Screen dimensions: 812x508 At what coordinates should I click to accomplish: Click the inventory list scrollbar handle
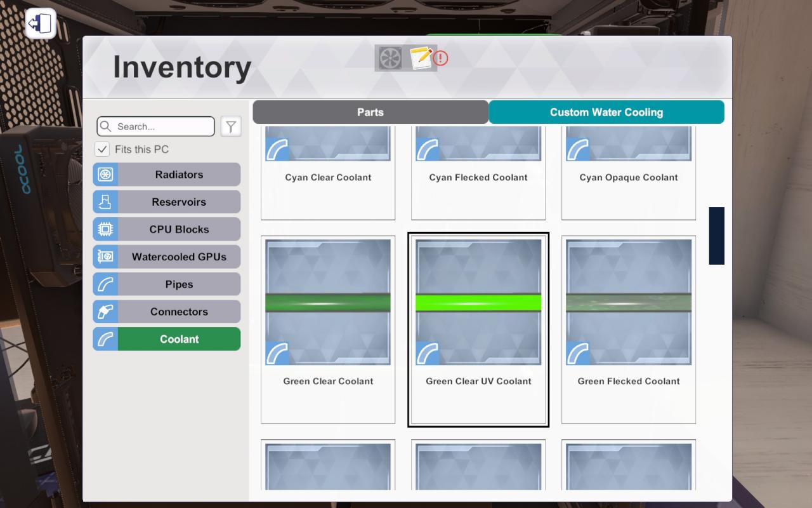pyautogui.click(x=716, y=236)
